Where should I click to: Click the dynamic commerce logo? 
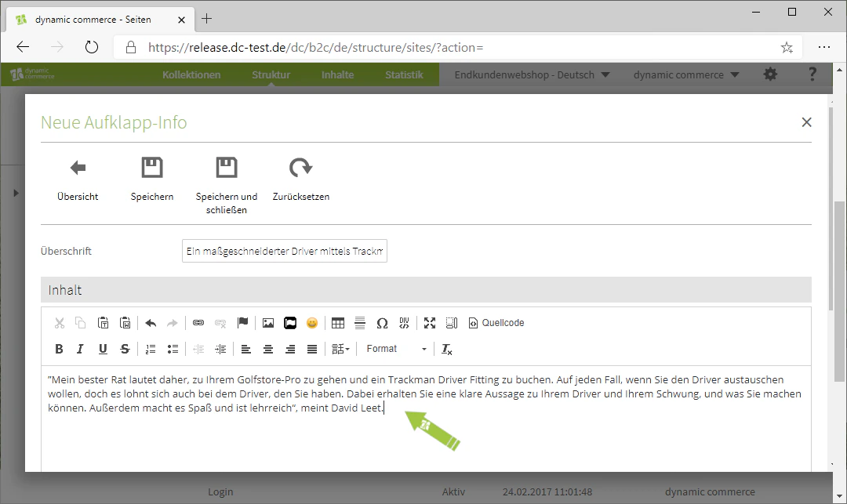tap(32, 74)
